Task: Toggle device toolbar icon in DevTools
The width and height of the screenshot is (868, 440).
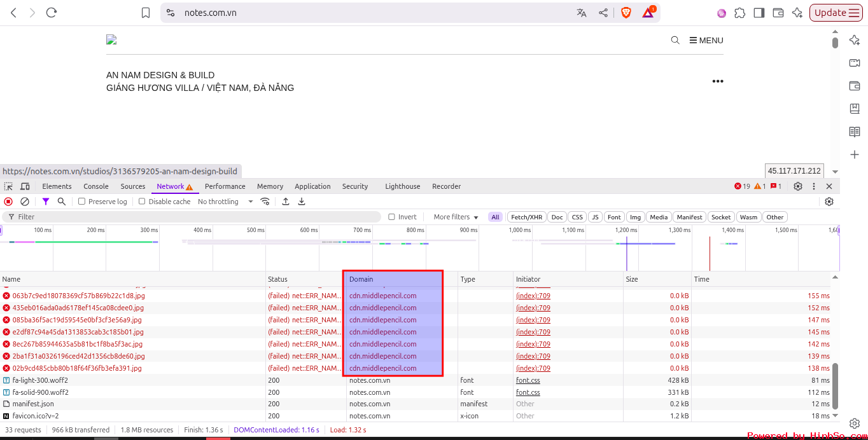Action: click(25, 186)
